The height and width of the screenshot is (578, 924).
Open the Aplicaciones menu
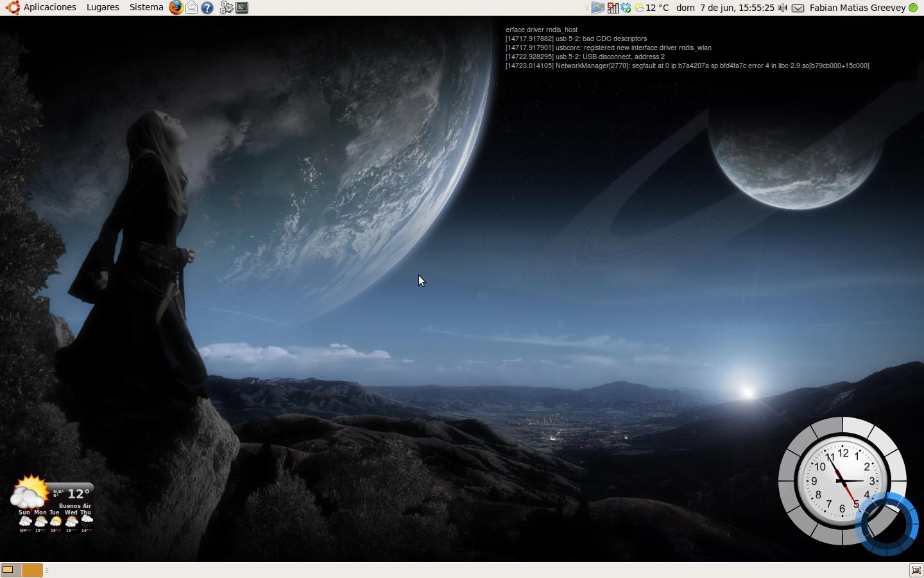[x=50, y=7]
